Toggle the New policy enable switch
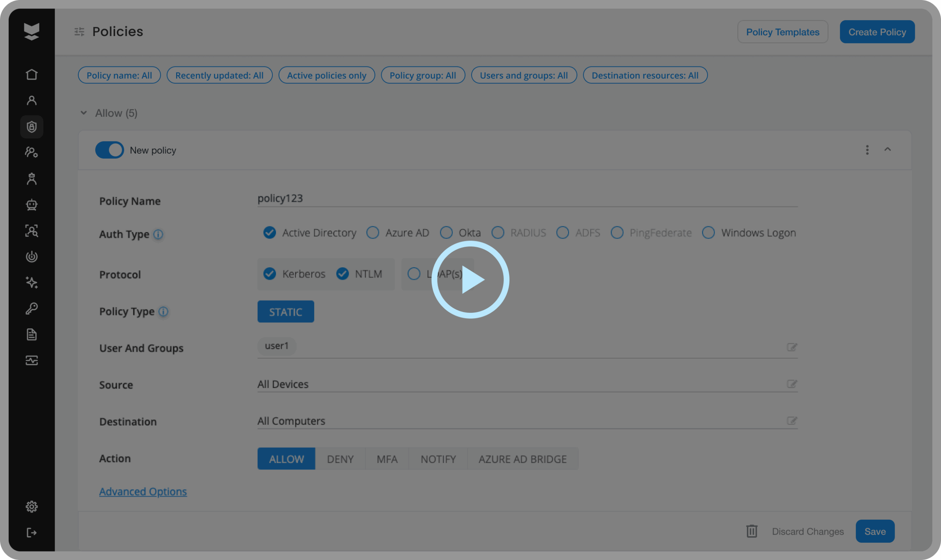The width and height of the screenshot is (941, 560). (110, 150)
